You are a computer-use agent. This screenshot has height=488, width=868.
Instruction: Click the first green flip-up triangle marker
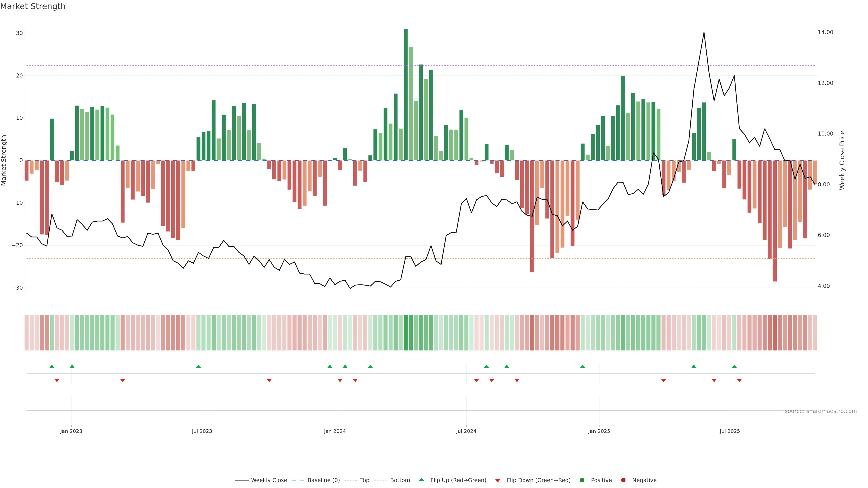pos(52,366)
